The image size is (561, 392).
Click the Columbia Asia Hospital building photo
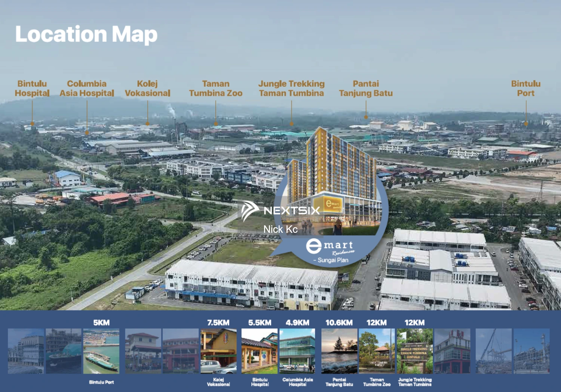tap(298, 351)
